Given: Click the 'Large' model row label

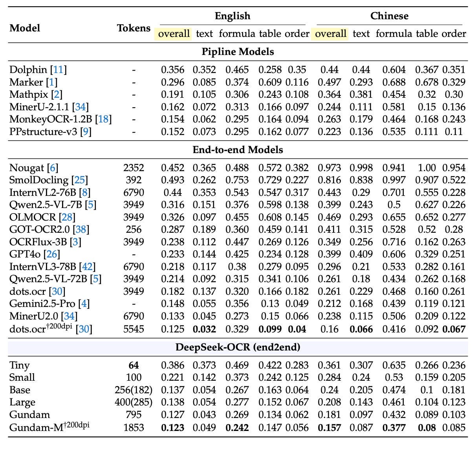Looking at the screenshot, I should tap(22, 402).
